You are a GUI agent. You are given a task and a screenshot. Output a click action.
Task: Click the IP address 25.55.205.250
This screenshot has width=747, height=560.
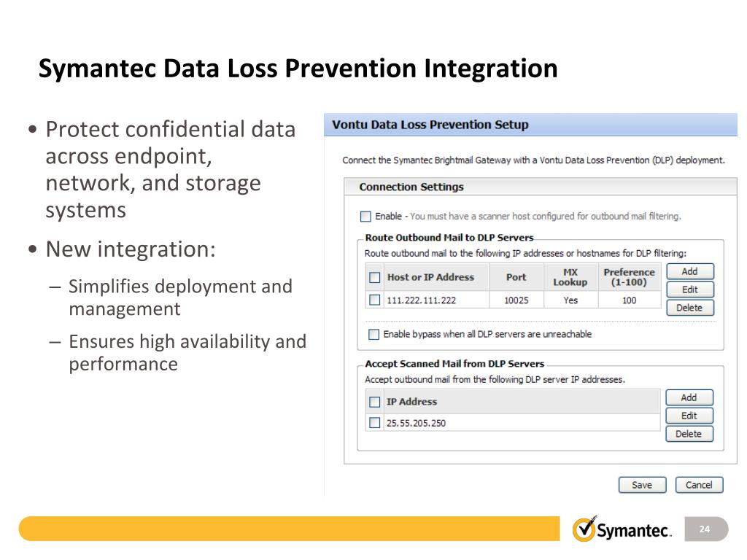tap(416, 424)
